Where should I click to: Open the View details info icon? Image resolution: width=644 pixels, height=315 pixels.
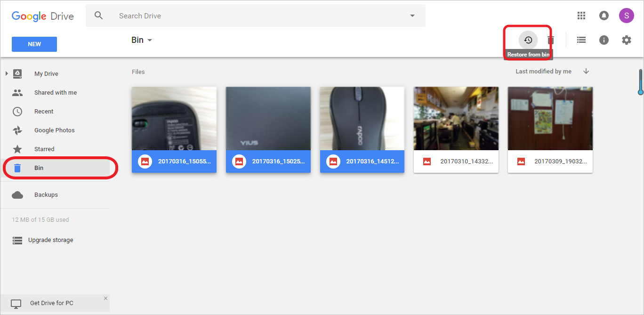click(x=604, y=40)
